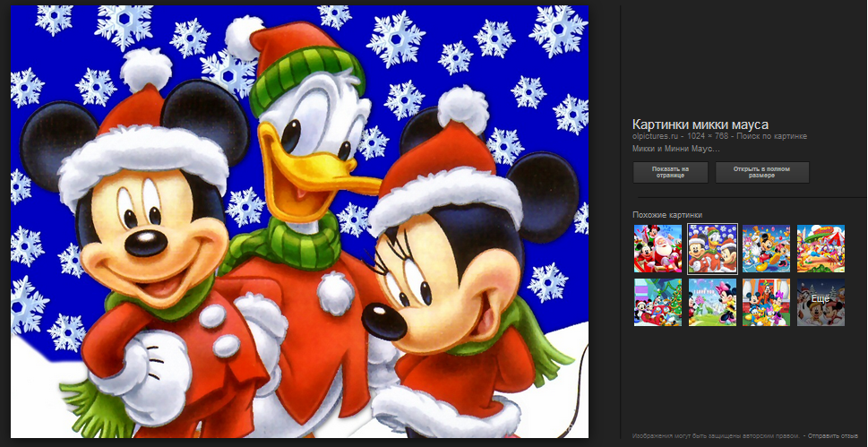Click "Изображения могут быть защищены авторским правом" notice
The image size is (868, 447).
click(x=717, y=436)
